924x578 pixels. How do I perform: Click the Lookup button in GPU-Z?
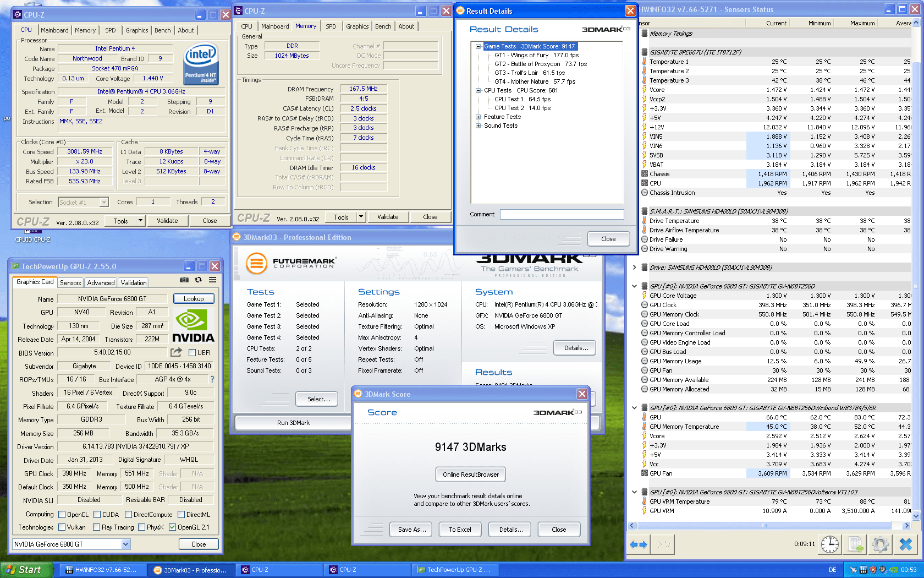click(x=194, y=299)
